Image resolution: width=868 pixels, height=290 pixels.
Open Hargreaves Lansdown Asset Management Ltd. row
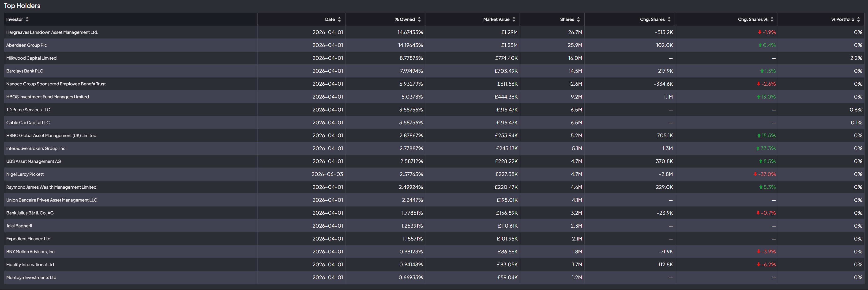click(434, 32)
